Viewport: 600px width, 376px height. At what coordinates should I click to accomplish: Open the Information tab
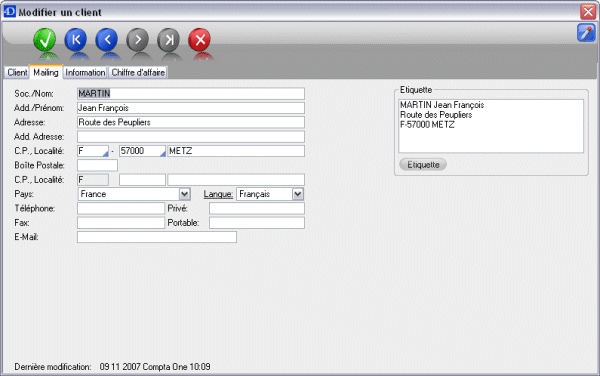pos(85,72)
